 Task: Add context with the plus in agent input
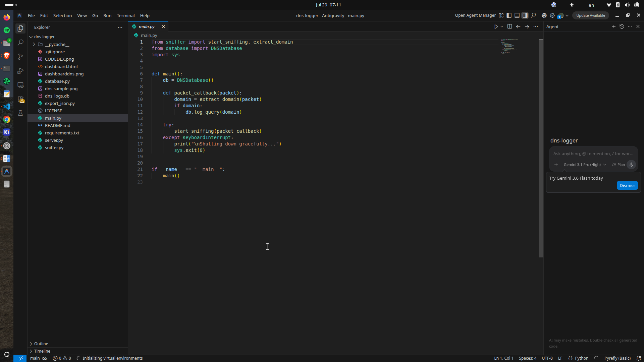tap(556, 165)
